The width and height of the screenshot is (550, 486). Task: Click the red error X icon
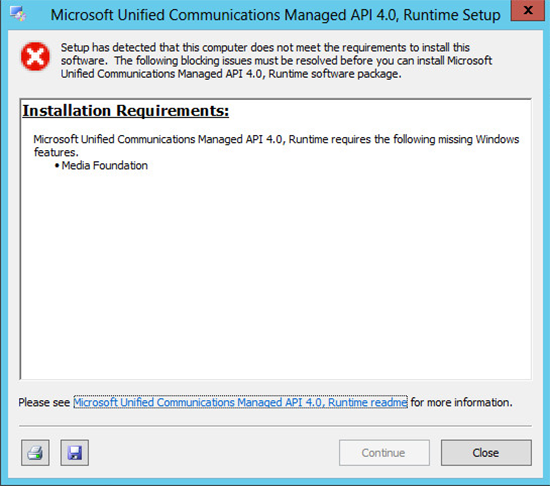click(35, 56)
